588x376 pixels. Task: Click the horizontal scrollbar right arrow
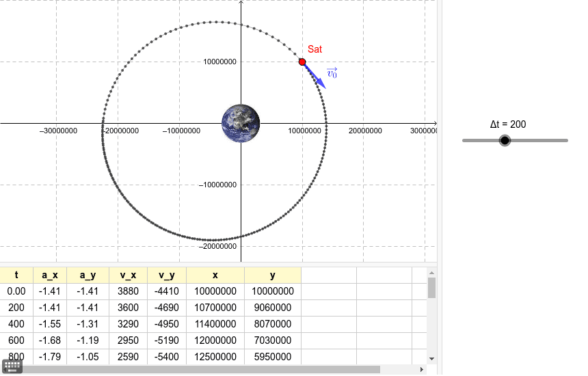[421, 369]
